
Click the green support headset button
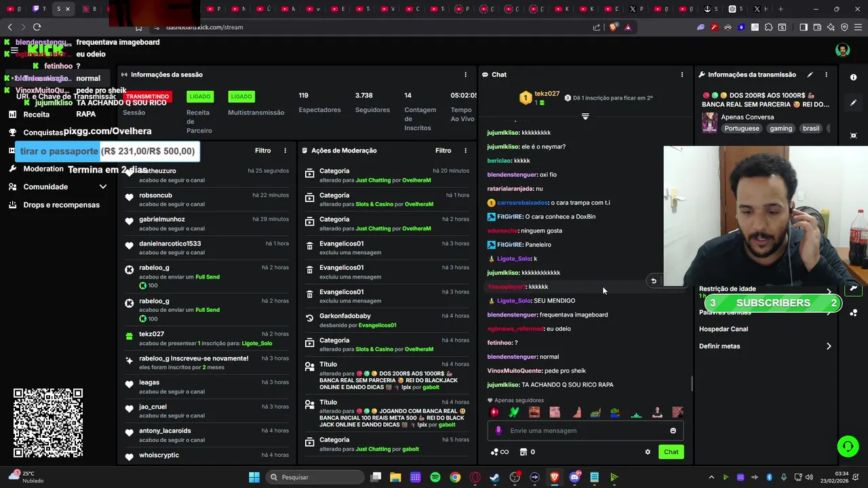coord(848,446)
